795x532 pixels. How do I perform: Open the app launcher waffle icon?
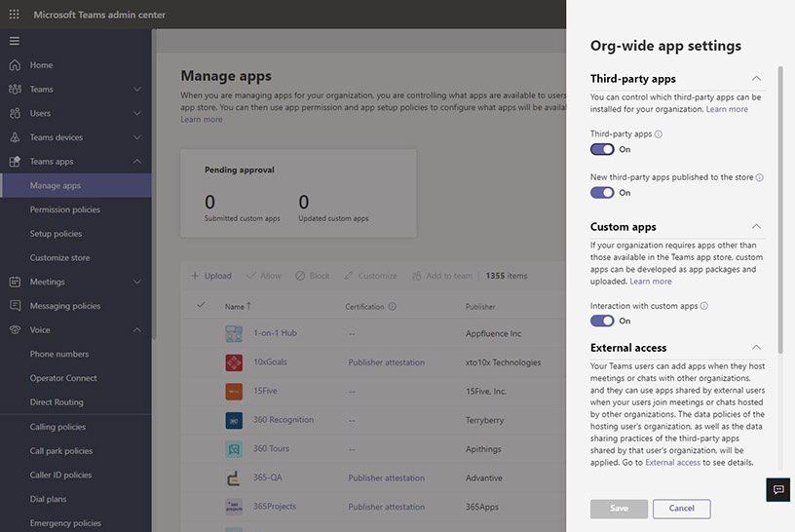[x=15, y=15]
